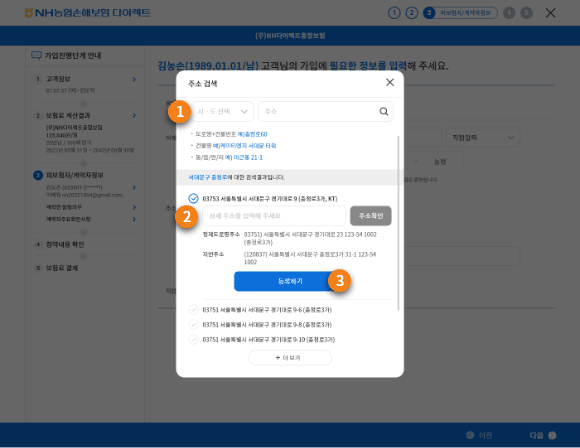This screenshot has width=580, height=448.
Task: Select address result ending 9-6
Action: [193, 310]
